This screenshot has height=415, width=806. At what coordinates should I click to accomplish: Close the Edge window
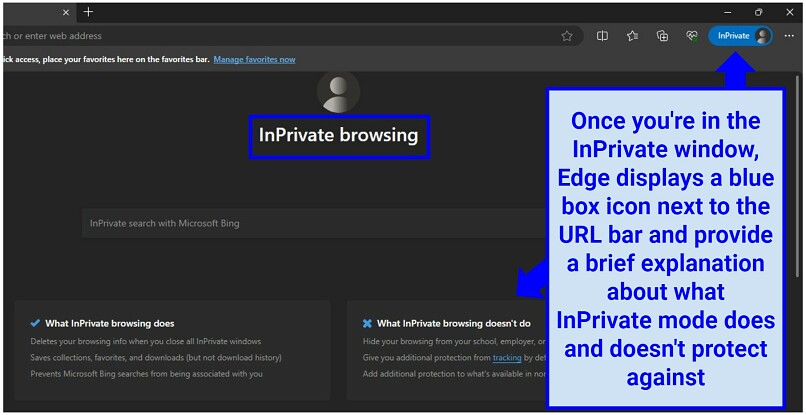(x=790, y=12)
